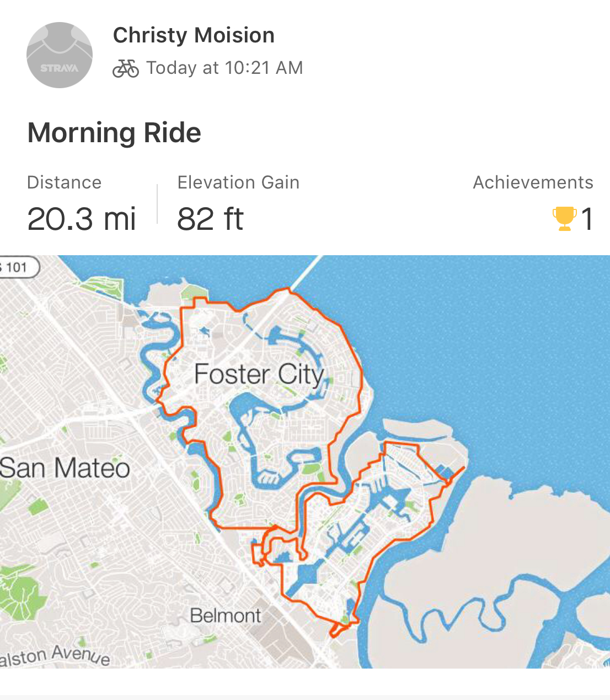This screenshot has width=610, height=700.
Task: Click the achievements count number 1
Action: pyautogui.click(x=587, y=219)
